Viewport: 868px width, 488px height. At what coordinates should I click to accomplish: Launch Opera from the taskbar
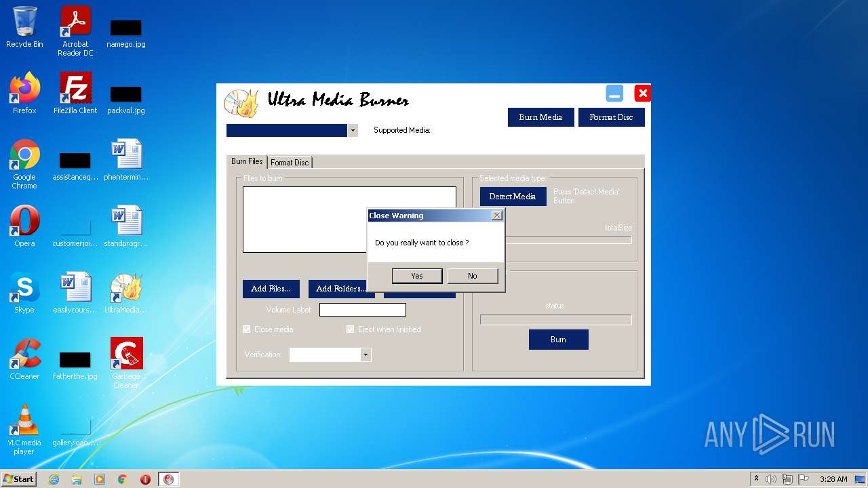click(145, 479)
